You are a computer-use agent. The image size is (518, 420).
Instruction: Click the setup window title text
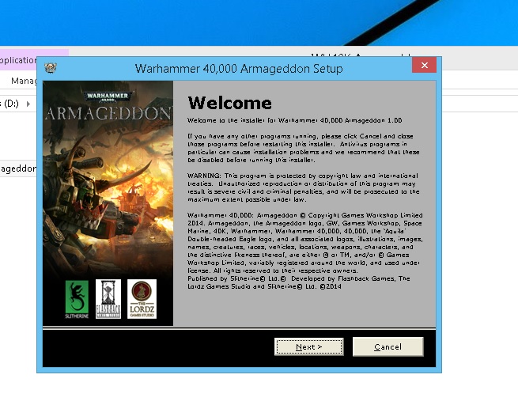coord(239,68)
